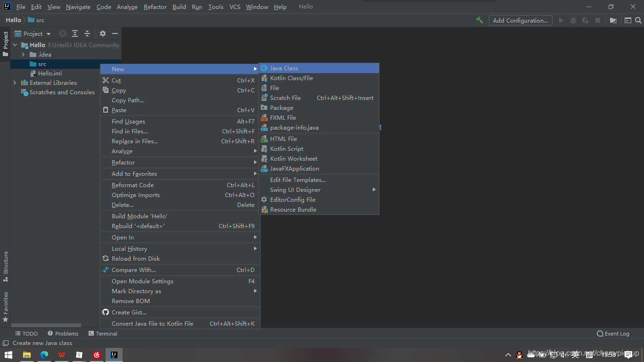Viewport: 644px width, 362px height.
Task: Open the Favorites side tab
Action: pos(6,307)
